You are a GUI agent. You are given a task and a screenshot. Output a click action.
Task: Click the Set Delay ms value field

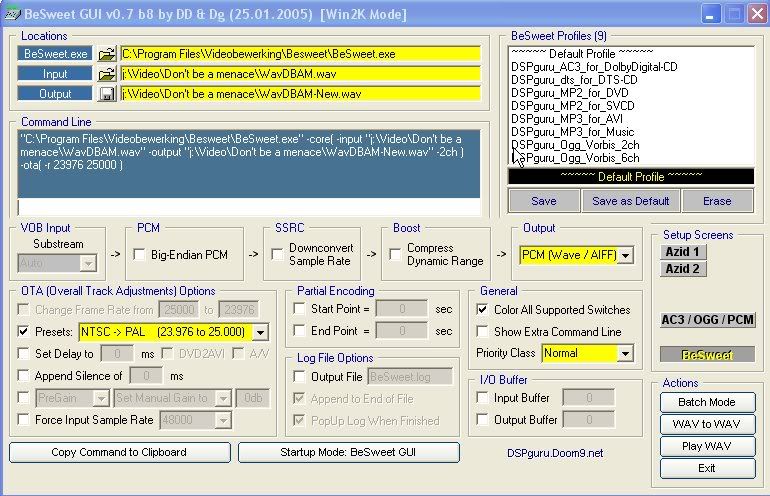(x=117, y=354)
